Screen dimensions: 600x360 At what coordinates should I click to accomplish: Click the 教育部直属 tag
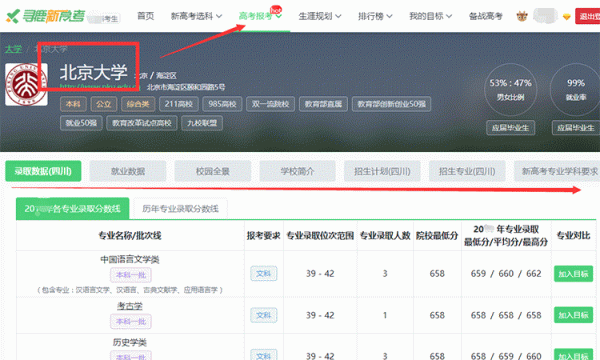click(x=323, y=104)
